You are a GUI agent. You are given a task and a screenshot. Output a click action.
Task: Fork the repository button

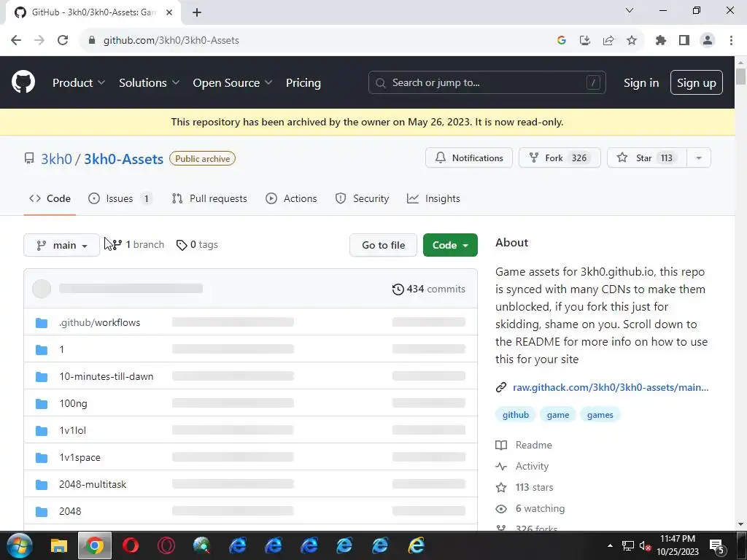[x=560, y=157]
